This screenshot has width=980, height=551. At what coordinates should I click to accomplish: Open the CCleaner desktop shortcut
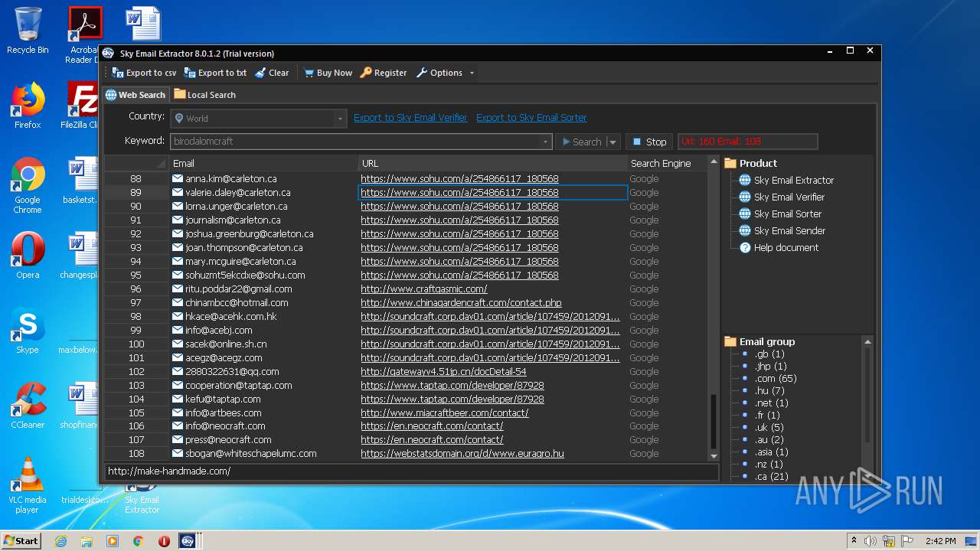pos(28,406)
